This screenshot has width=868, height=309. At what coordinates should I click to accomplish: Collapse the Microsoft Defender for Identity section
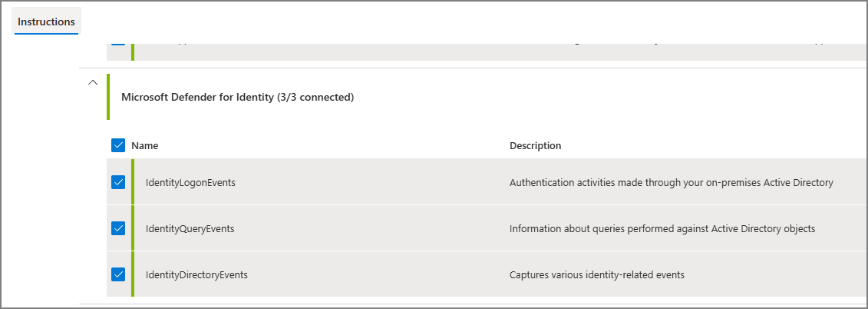pyautogui.click(x=93, y=82)
